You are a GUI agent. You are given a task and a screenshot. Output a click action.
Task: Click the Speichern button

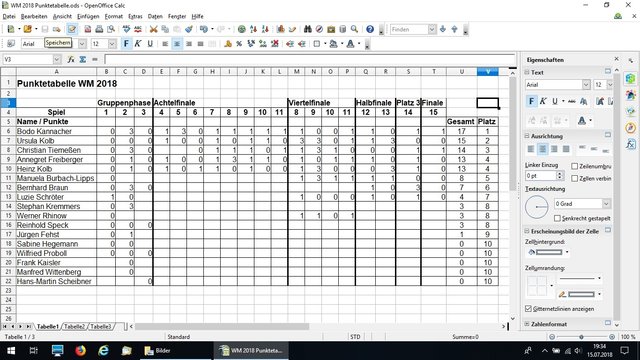pos(58,43)
